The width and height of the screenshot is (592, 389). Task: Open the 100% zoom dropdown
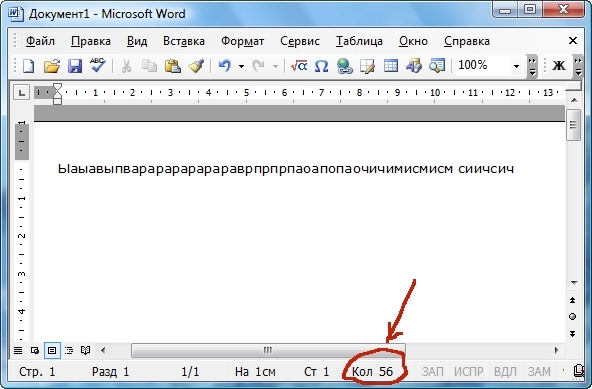516,66
